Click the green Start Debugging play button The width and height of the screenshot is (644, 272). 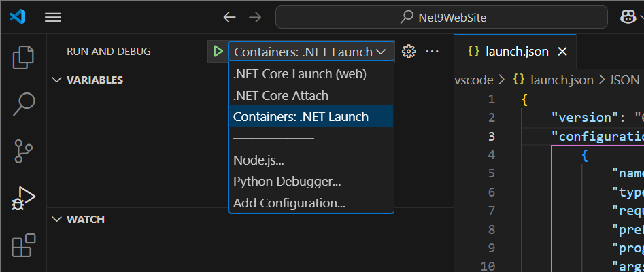(218, 52)
